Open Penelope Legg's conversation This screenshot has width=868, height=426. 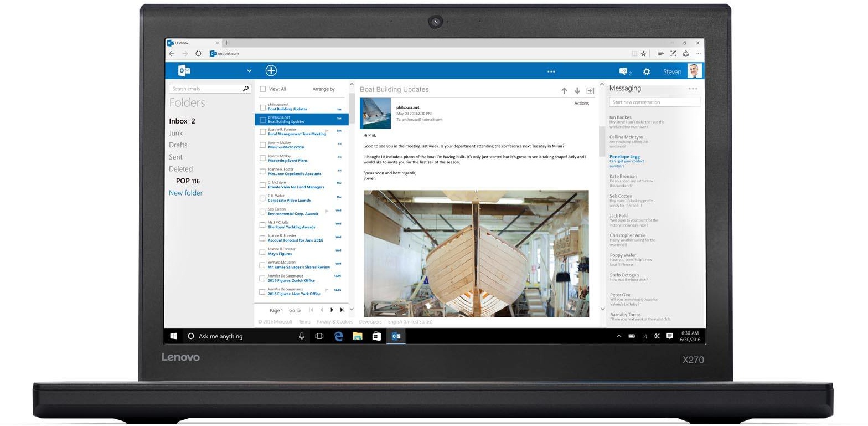tap(624, 157)
